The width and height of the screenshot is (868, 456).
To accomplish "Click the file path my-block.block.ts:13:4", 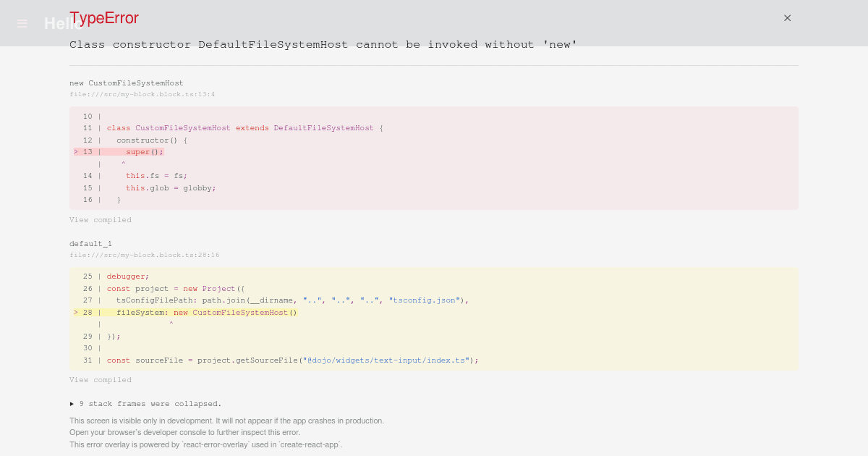I will click(x=143, y=94).
